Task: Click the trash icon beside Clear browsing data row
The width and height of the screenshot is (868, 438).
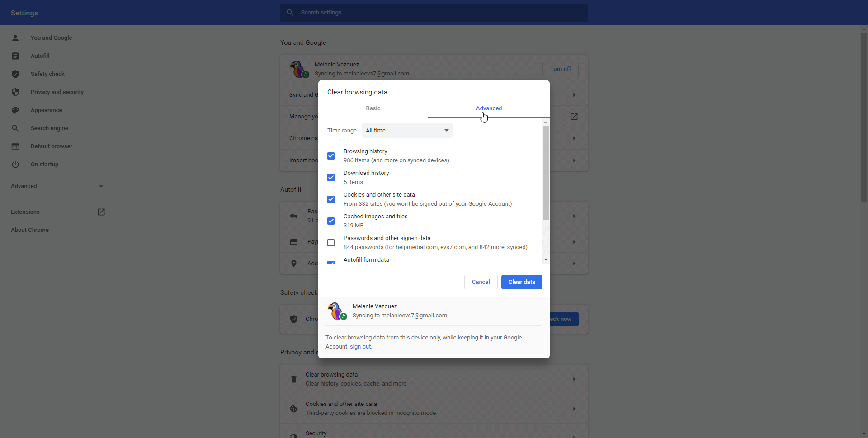Action: tap(294, 379)
